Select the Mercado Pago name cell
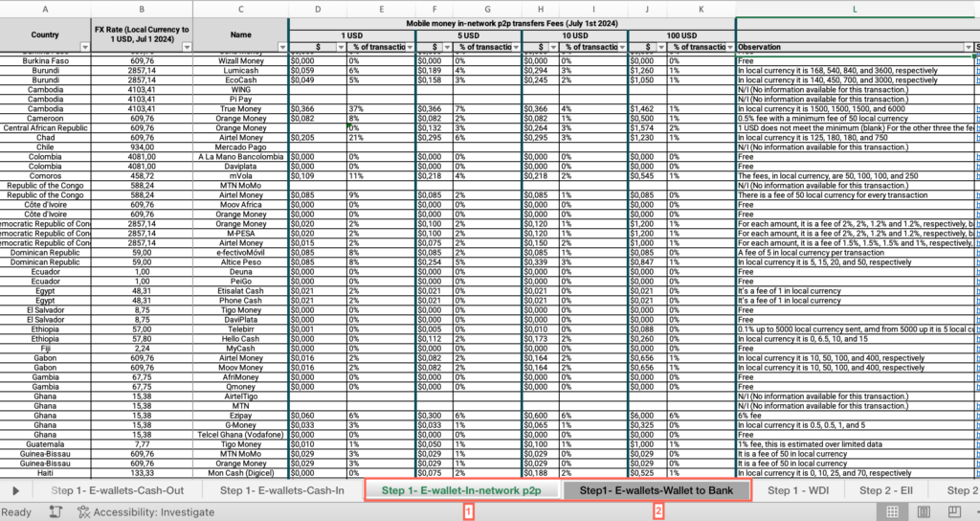The image size is (980, 521). tap(240, 147)
